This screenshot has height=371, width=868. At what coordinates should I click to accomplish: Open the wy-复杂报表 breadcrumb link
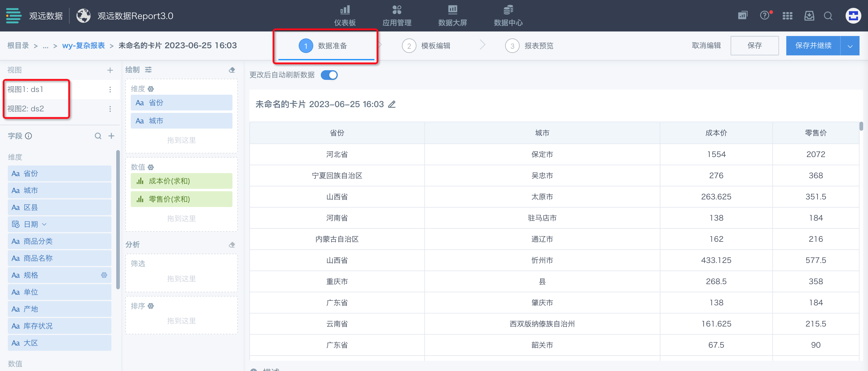point(83,45)
